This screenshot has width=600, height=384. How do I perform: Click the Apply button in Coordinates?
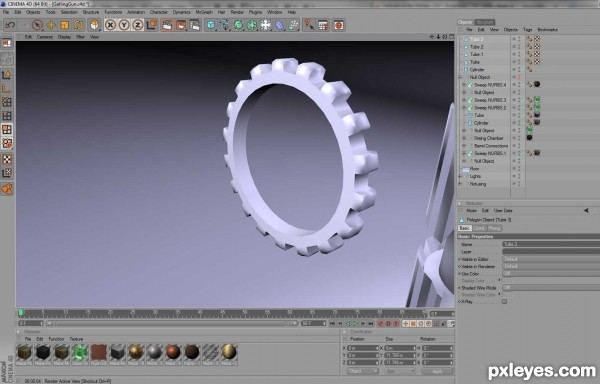[437, 371]
